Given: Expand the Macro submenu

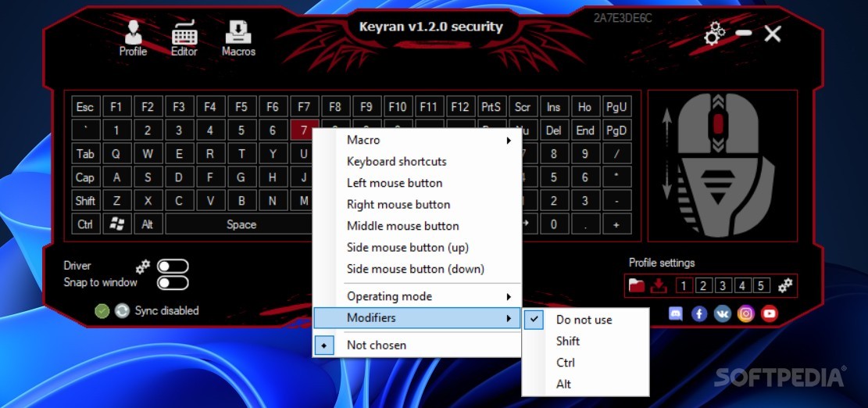Looking at the screenshot, I should pos(417,140).
